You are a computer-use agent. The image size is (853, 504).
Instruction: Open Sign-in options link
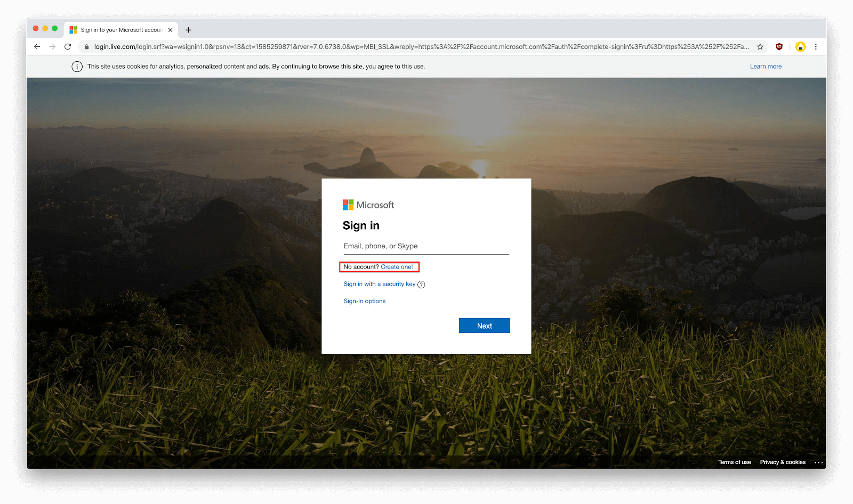point(365,301)
